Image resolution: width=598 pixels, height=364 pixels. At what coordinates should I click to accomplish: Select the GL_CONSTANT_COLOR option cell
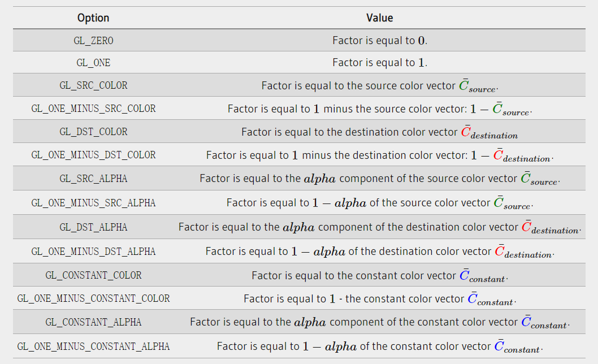pos(93,275)
